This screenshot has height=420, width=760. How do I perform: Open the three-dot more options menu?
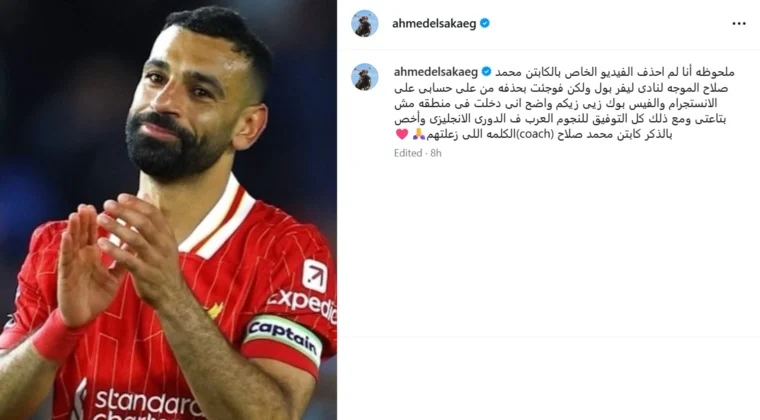pos(738,24)
